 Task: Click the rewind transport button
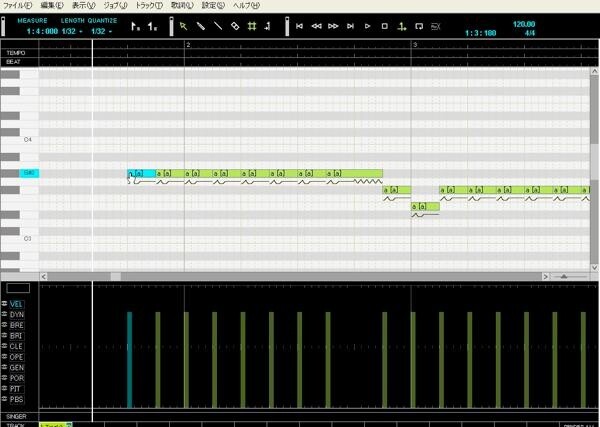pos(317,27)
